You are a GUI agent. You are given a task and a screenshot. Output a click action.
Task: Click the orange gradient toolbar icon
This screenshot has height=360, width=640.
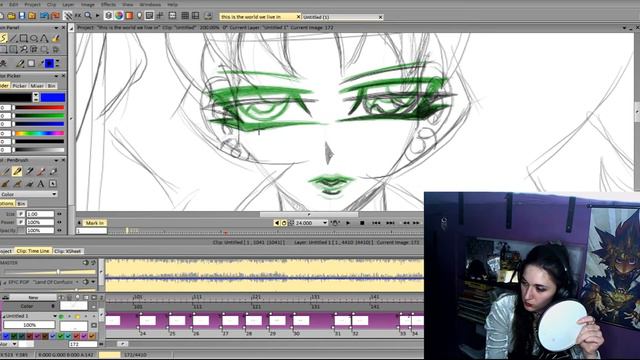[129, 16]
